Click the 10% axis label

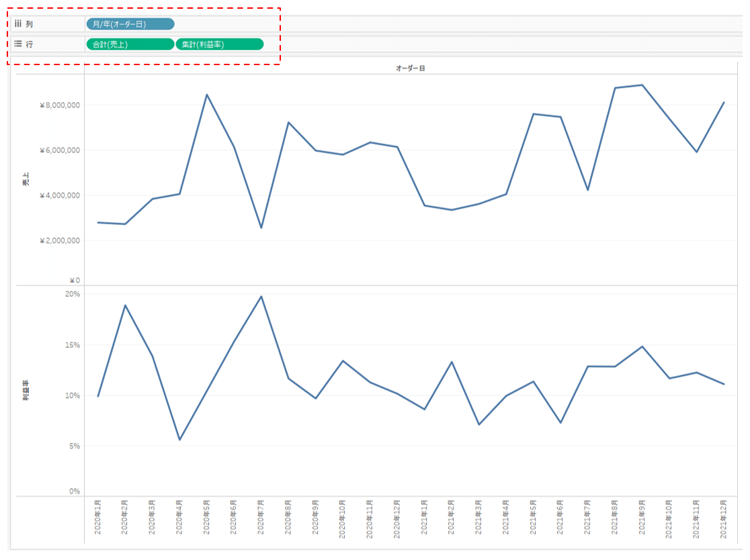[x=73, y=395]
